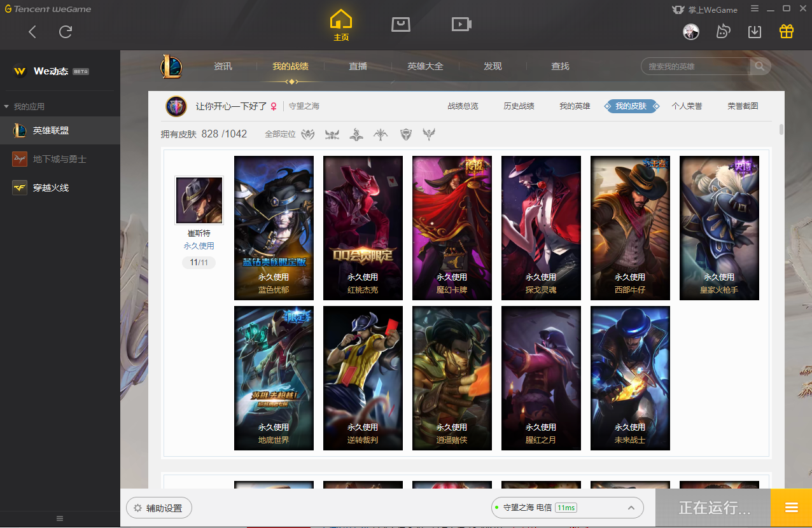Filter skins by the sixth winged role icon

(x=430, y=134)
